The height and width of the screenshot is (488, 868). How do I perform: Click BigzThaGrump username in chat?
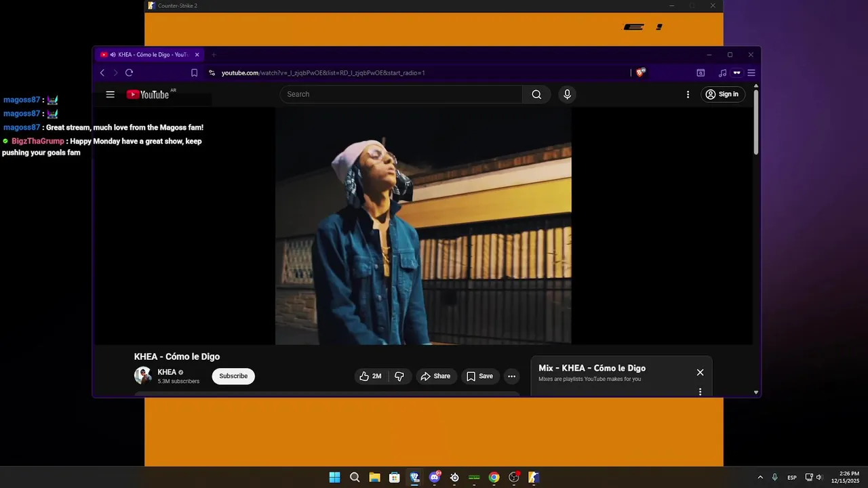click(x=38, y=141)
